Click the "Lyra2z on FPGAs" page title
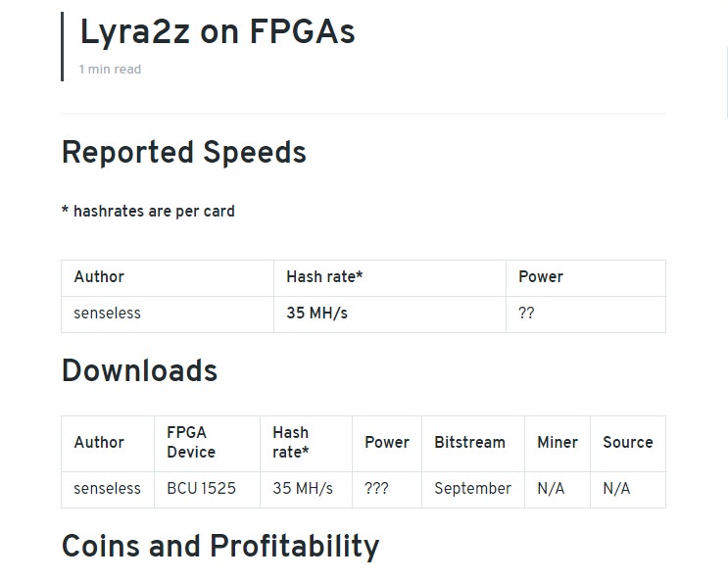728x581 pixels. 218,32
